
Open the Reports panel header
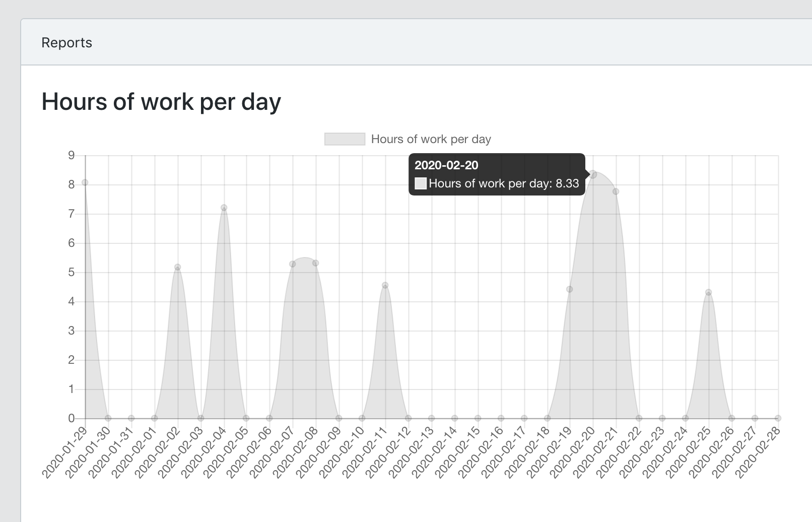pyautogui.click(x=67, y=42)
